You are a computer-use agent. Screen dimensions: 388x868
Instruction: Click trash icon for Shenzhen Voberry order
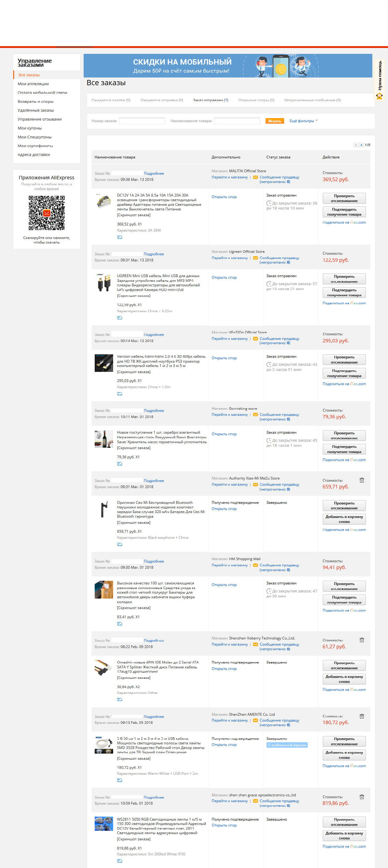pyautogui.click(x=362, y=640)
